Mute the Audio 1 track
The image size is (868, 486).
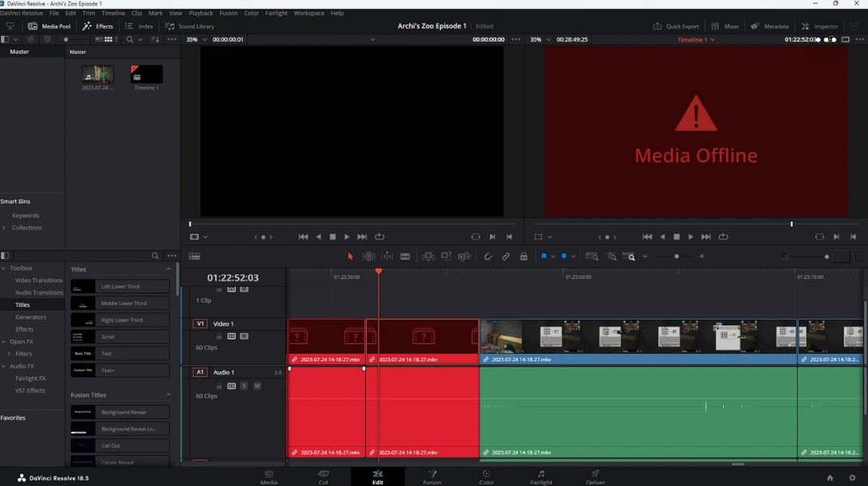[257, 386]
